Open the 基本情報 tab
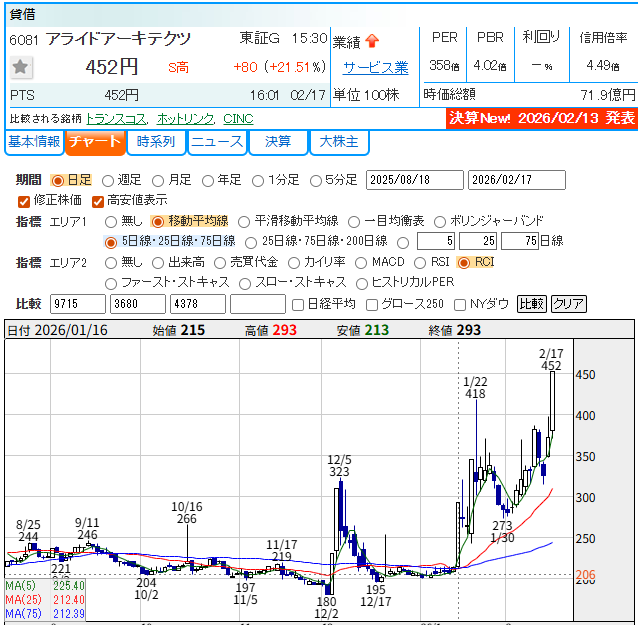The image size is (638, 625). (34, 142)
